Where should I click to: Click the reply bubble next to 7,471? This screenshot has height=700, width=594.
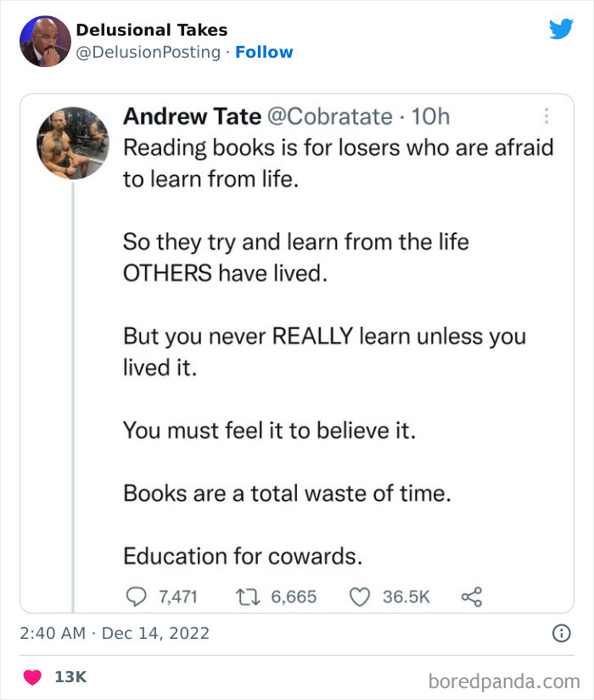tap(135, 596)
